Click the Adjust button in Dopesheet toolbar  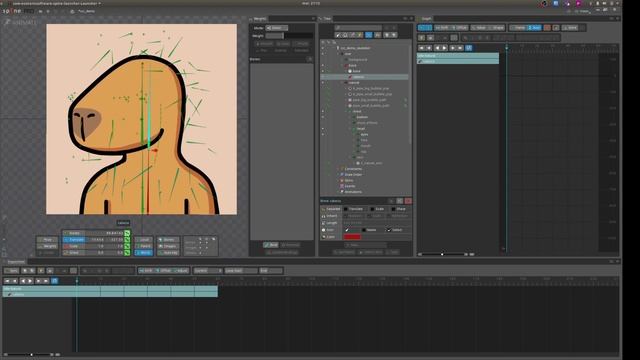181,271
